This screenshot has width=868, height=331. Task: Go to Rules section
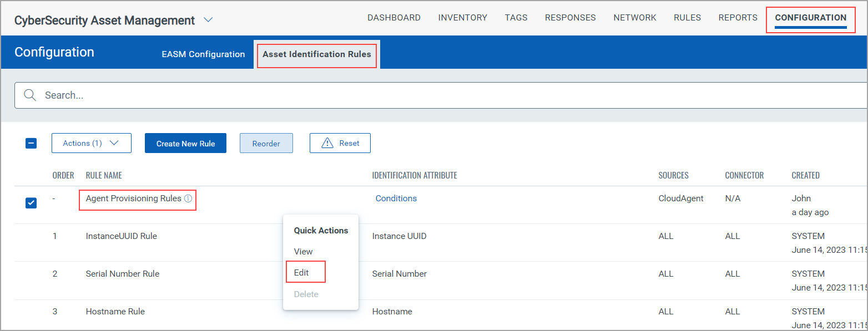point(688,18)
